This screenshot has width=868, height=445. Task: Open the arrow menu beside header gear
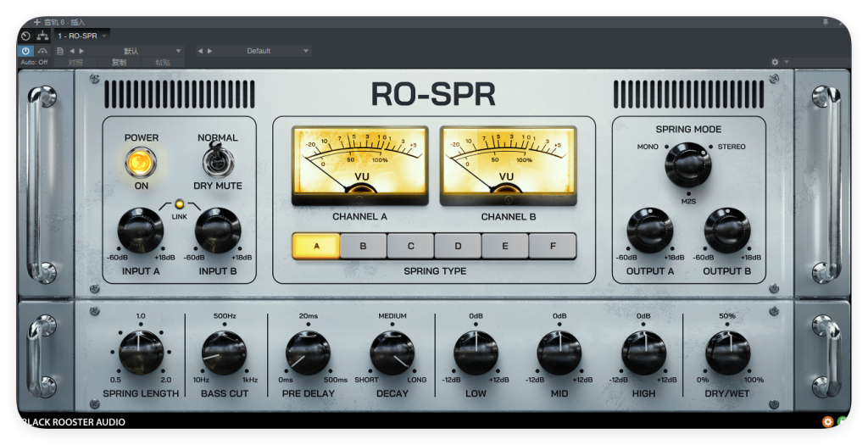point(786,62)
